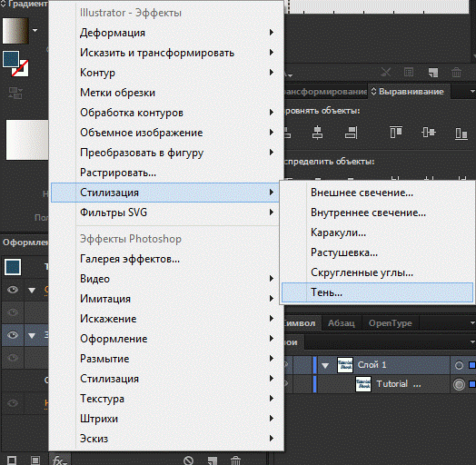Switch to the Абзац tab
Viewport: 476px width, 465px height.
342,323
